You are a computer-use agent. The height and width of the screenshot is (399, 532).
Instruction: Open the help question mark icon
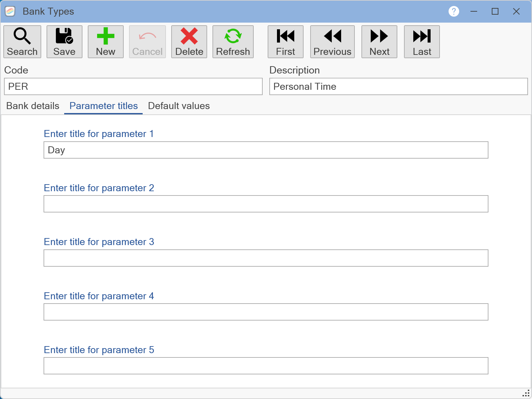(x=454, y=11)
